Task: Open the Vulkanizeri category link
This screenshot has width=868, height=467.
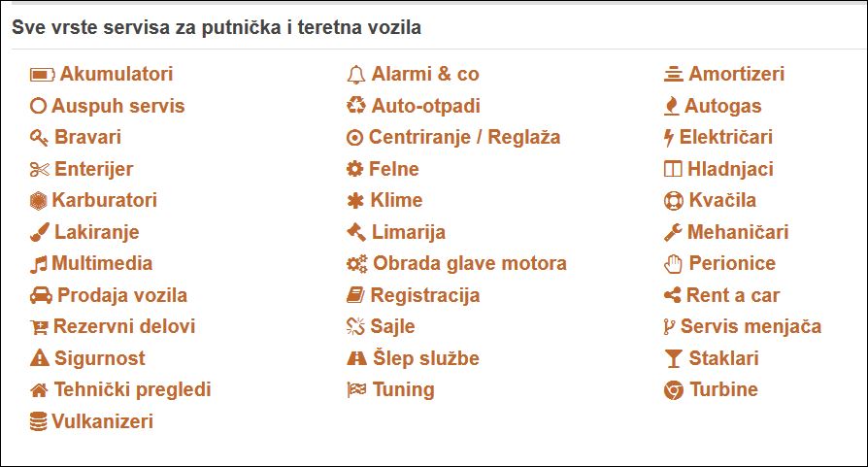Action: tap(102, 421)
